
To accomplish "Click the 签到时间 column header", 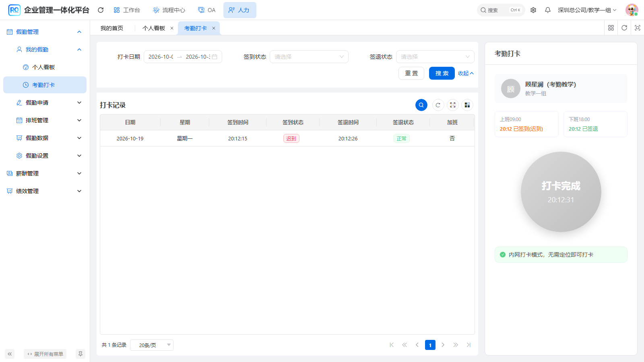I will pos(238,122).
